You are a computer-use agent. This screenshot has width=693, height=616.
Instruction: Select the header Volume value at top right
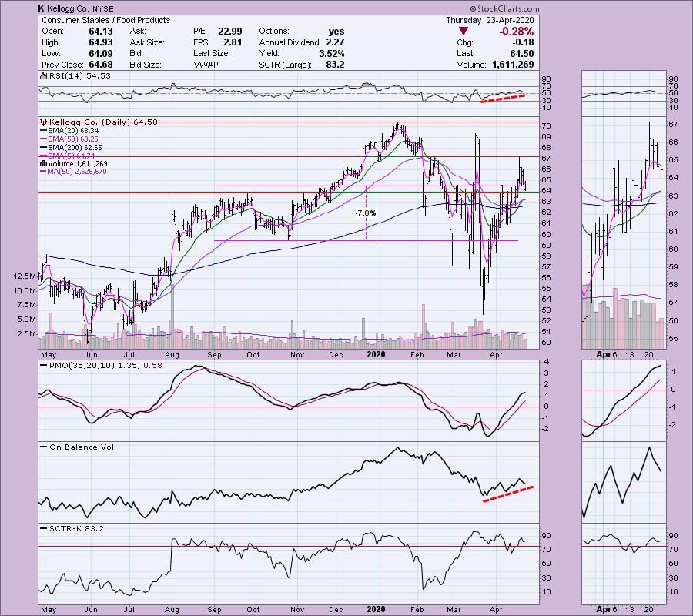(513, 65)
